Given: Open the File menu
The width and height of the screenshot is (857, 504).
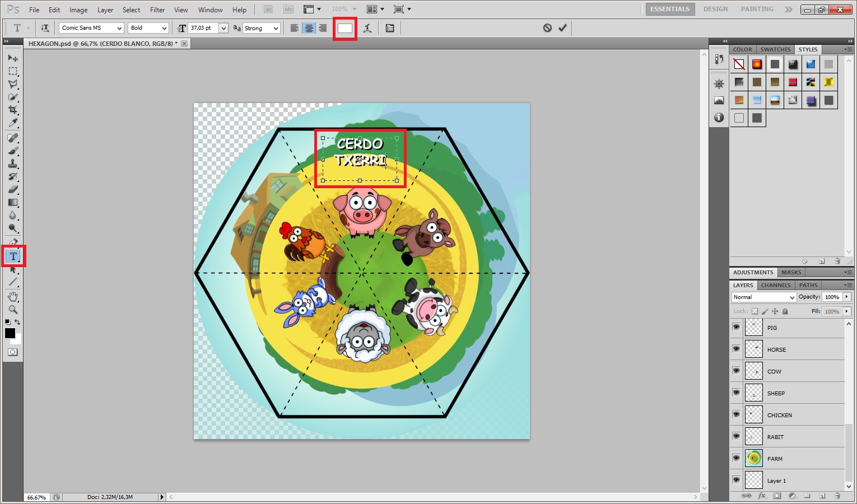Looking at the screenshot, I should point(34,10).
